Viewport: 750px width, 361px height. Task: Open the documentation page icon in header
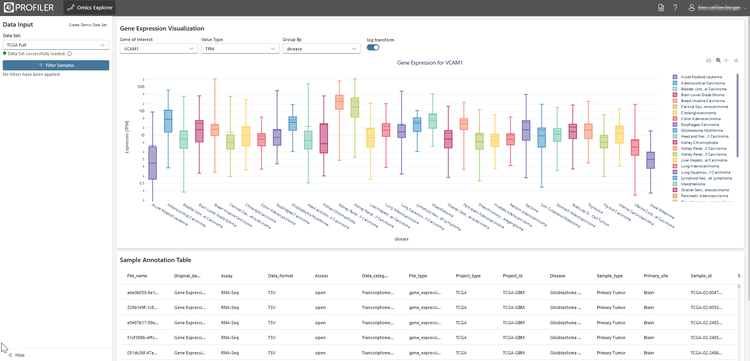point(661,8)
